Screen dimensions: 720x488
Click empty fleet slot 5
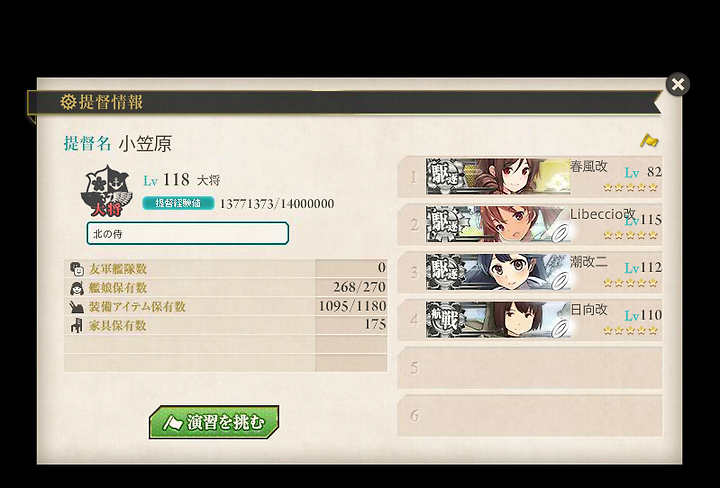point(530,368)
